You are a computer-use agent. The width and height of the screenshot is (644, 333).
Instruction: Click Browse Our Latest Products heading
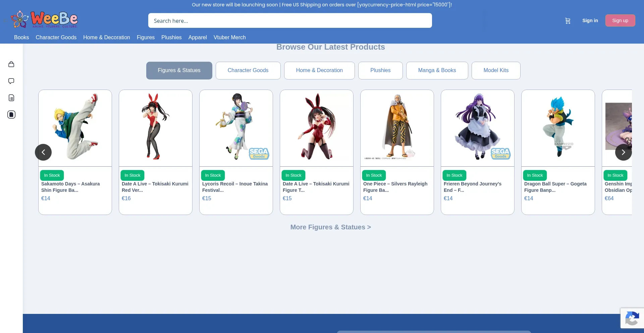[331, 47]
